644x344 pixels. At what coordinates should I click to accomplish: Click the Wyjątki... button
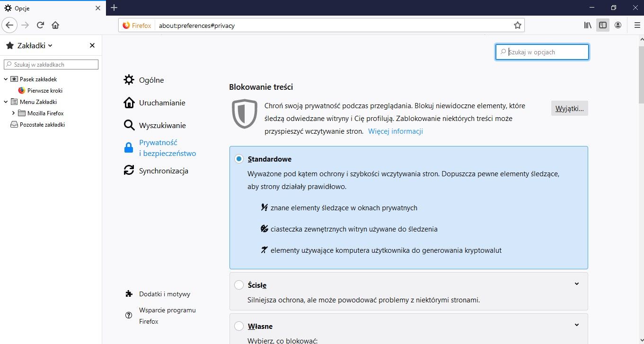click(569, 108)
